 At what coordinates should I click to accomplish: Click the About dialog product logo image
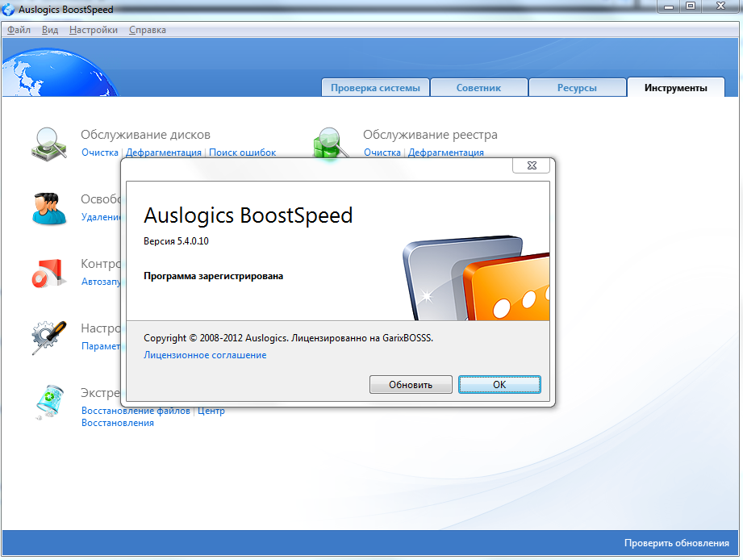[476, 278]
